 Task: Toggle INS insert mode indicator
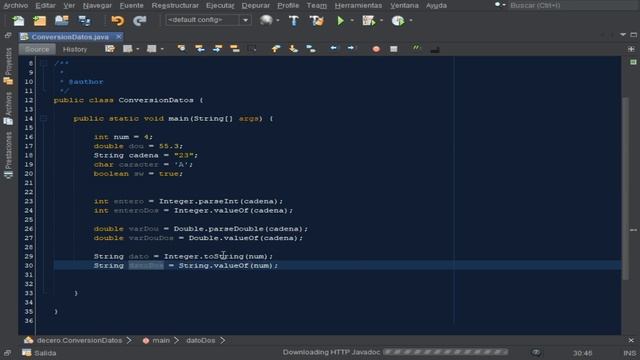(629, 353)
